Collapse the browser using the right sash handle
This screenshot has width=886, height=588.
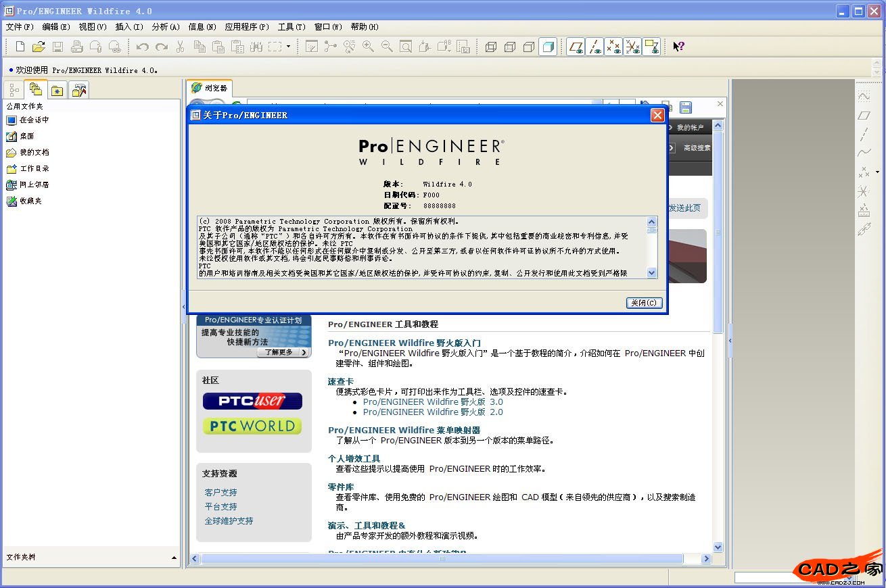(730, 341)
